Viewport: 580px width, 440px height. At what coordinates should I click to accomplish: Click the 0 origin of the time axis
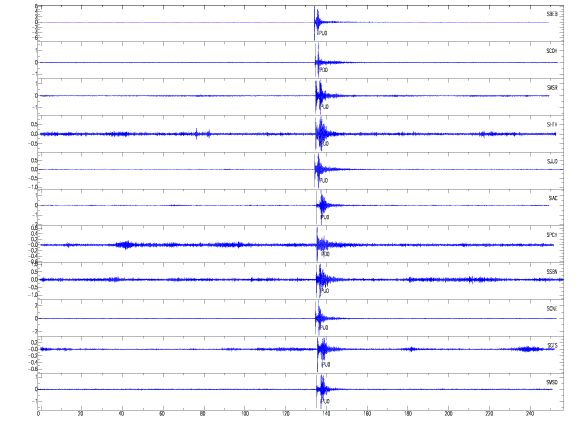coord(38,414)
